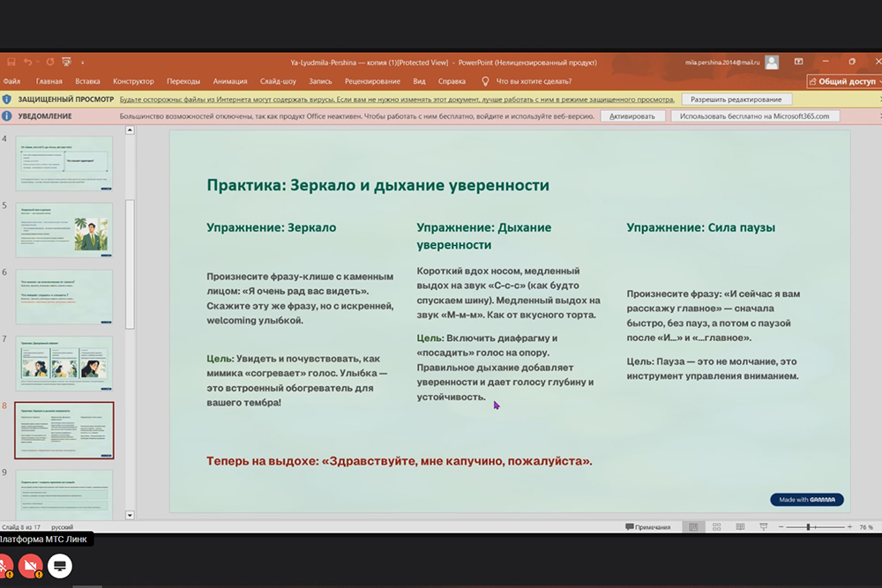Toggle the camera in MTS Link

tap(32, 564)
